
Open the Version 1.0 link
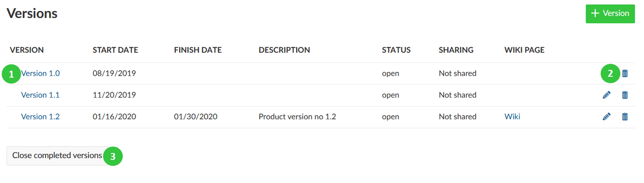[40, 74]
